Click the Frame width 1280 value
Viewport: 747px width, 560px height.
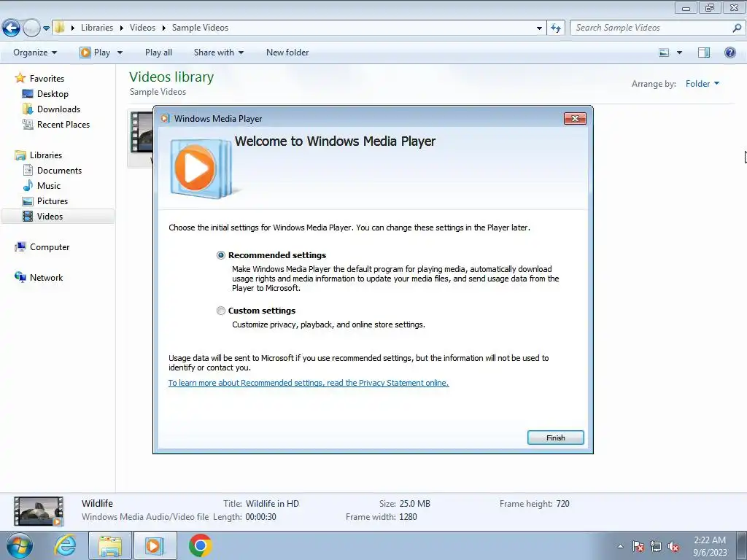click(x=408, y=517)
